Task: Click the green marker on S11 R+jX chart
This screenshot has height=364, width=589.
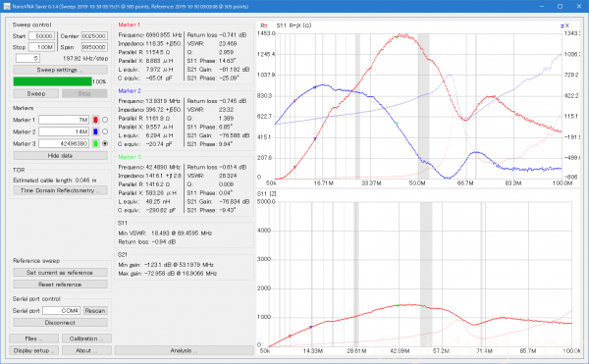Action: click(x=397, y=36)
